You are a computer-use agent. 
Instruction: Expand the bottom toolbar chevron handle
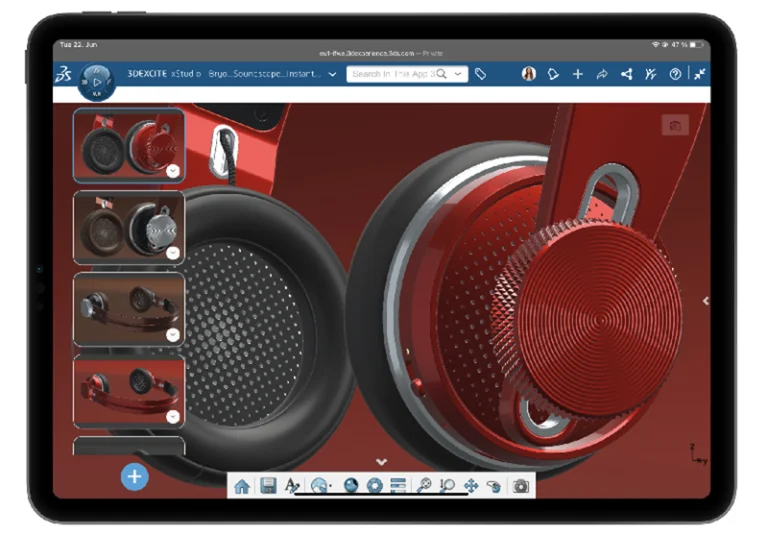point(381,461)
